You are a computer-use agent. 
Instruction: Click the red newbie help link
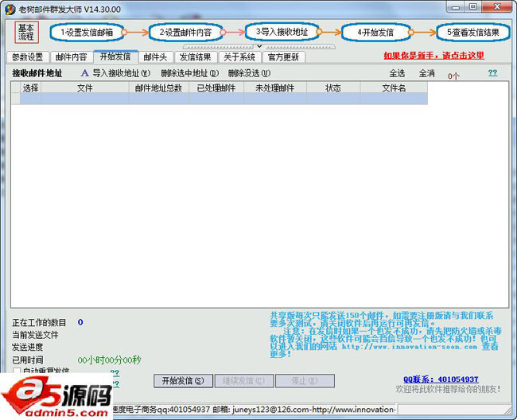[434, 56]
